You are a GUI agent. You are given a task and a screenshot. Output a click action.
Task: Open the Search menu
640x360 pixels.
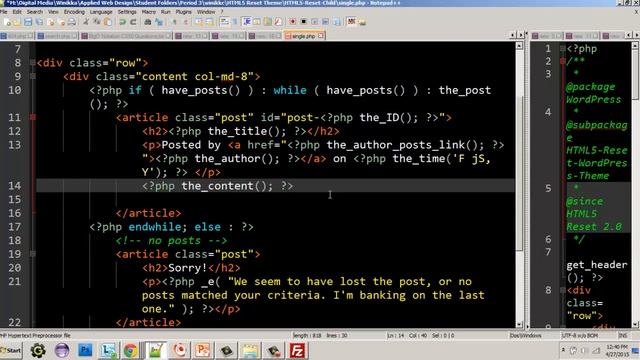[x=35, y=12]
